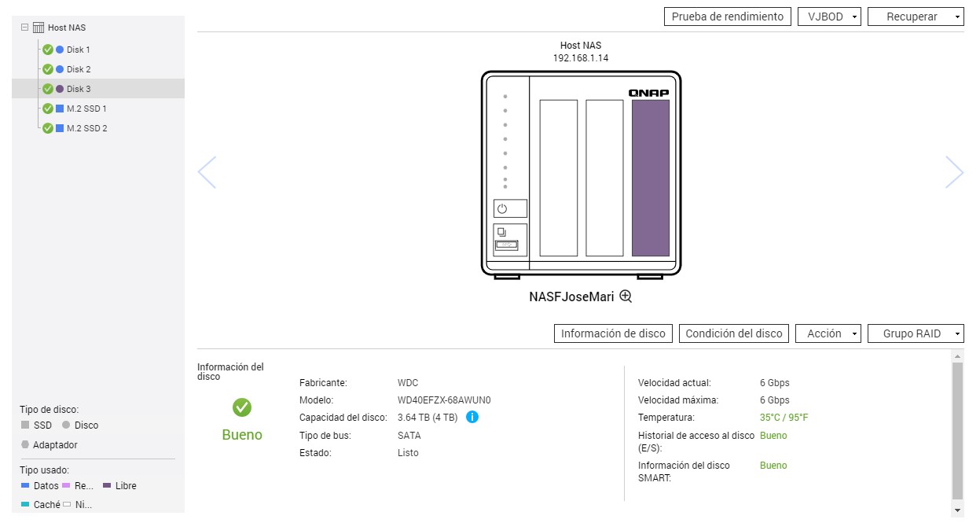Open the VJBOD dropdown

[x=829, y=17]
